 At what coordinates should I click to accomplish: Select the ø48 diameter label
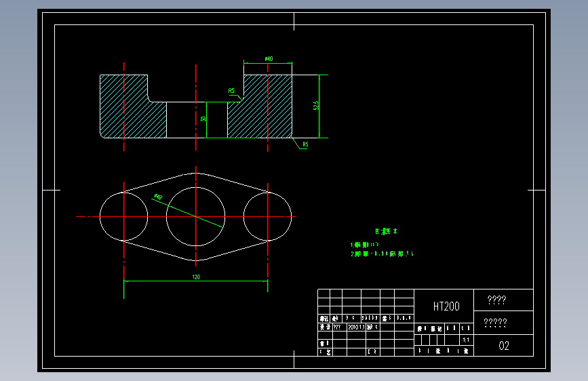pyautogui.click(x=158, y=197)
